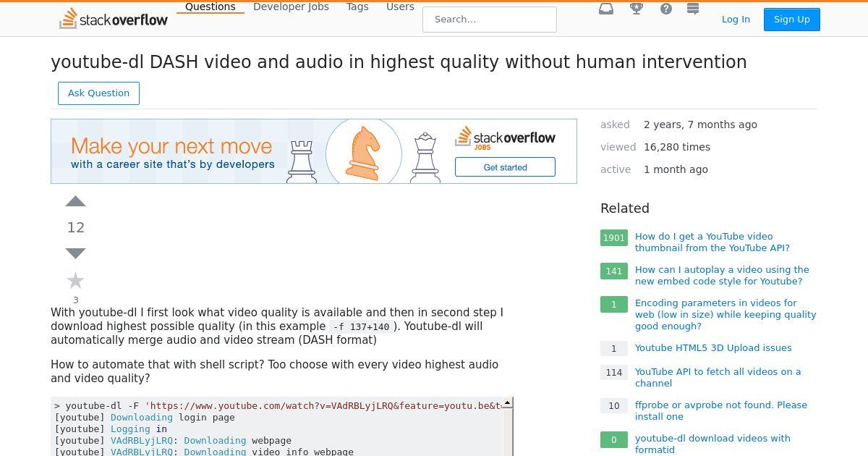Open related: autoplay video new embed code

pyautogui.click(x=722, y=275)
